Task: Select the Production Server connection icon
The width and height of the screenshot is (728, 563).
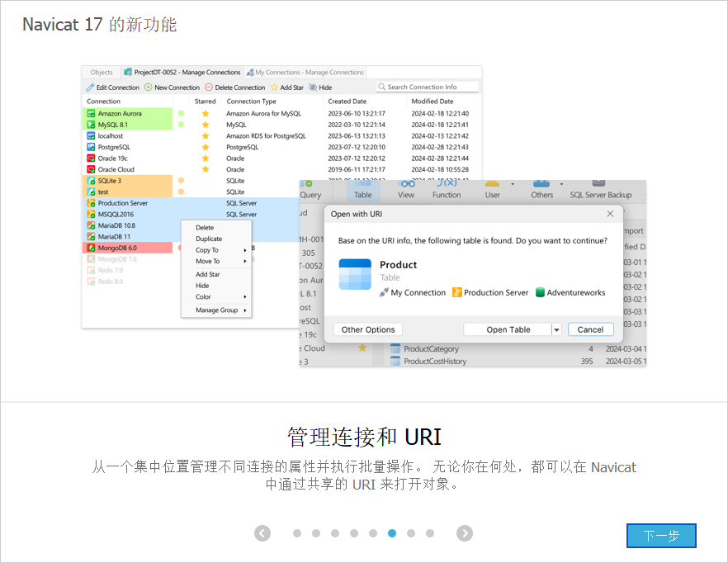Action: [x=91, y=203]
